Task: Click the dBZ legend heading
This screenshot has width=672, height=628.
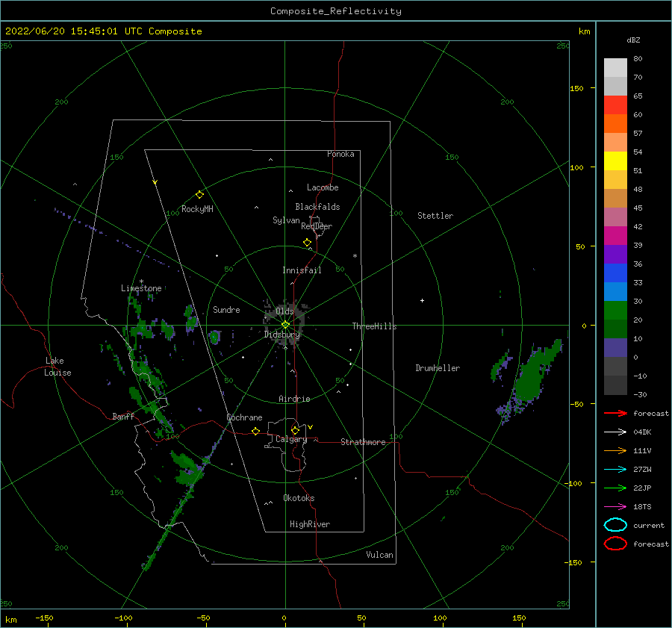Action: (x=633, y=40)
